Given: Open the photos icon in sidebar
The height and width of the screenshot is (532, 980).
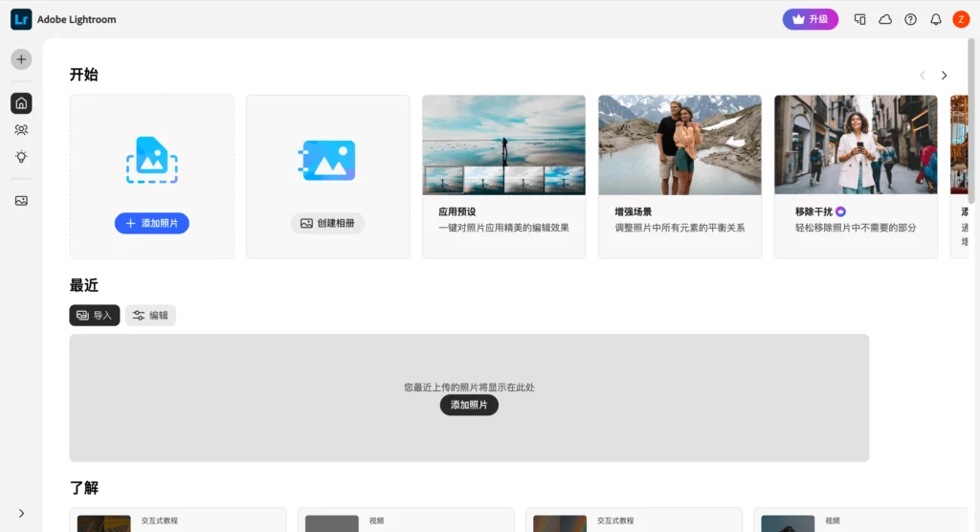Looking at the screenshot, I should tap(21, 201).
